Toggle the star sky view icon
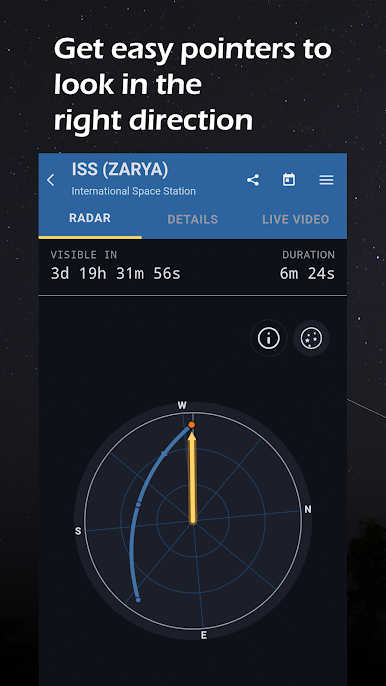Image resolution: width=386 pixels, height=686 pixels. coord(311,338)
